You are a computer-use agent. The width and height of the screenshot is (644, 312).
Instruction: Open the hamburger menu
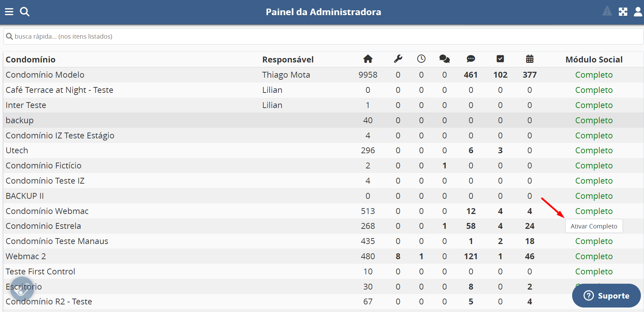(9, 12)
